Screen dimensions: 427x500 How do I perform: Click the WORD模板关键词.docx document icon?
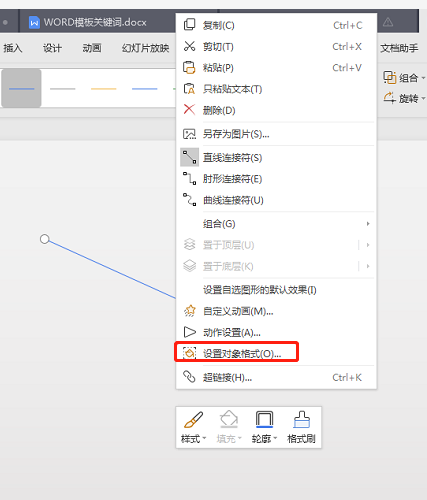(34, 23)
